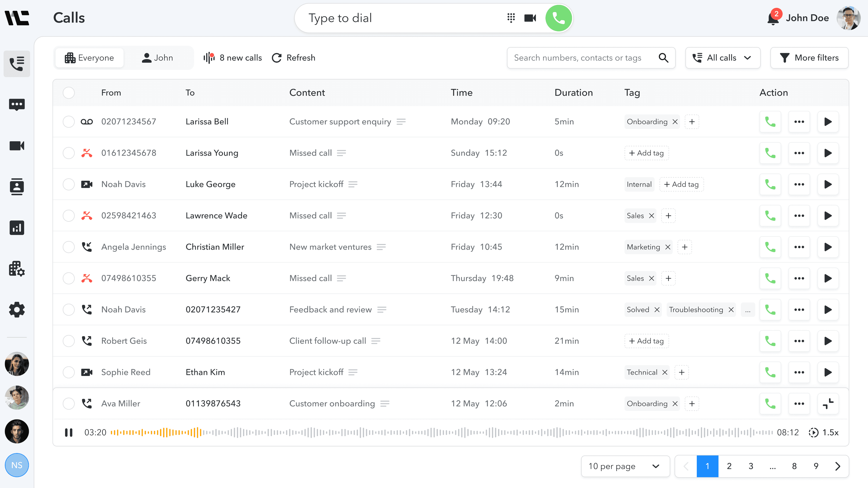868x488 pixels.
Task: Click the video call icon in dial bar
Action: [x=530, y=18]
